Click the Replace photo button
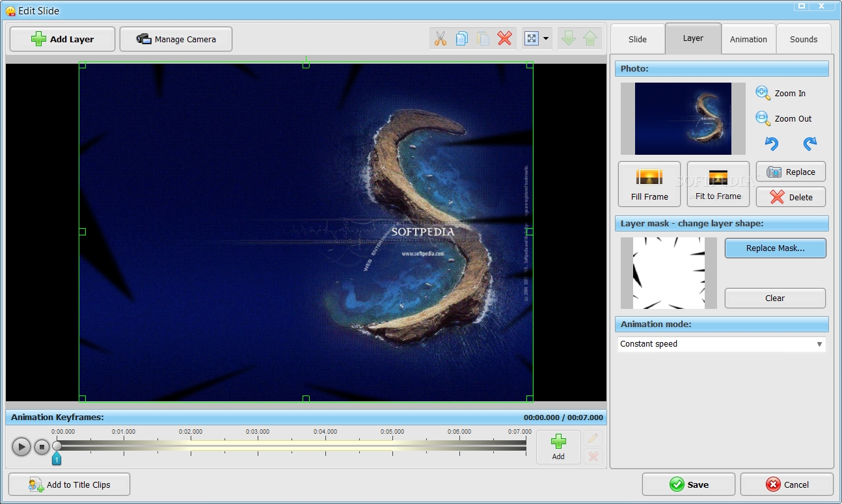Viewport: 842px width, 504px height. pyautogui.click(x=791, y=172)
